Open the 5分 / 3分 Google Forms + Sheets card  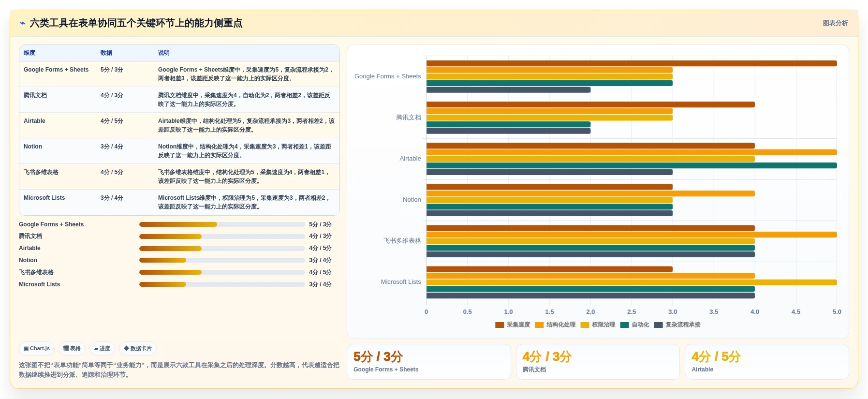429,362
